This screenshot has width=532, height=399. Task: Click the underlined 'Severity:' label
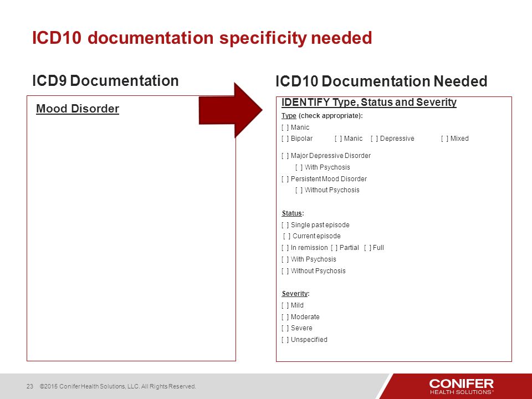pos(295,294)
